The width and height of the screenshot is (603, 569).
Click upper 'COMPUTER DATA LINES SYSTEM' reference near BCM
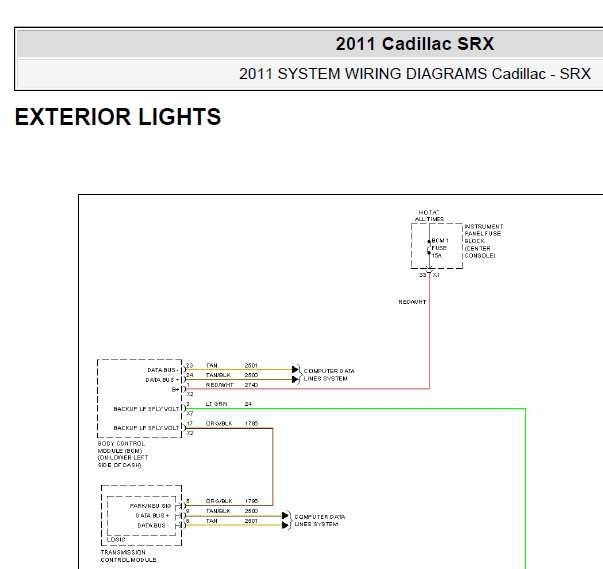[329, 375]
